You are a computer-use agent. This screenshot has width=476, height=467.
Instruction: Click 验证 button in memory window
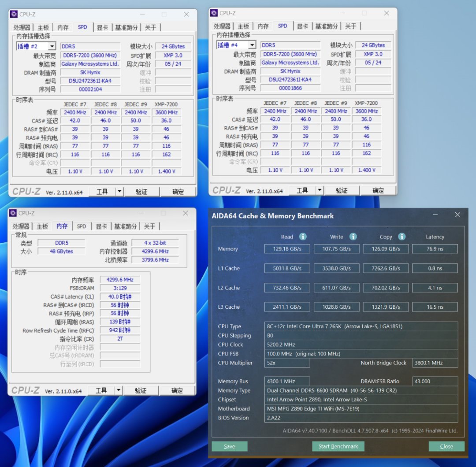(141, 390)
